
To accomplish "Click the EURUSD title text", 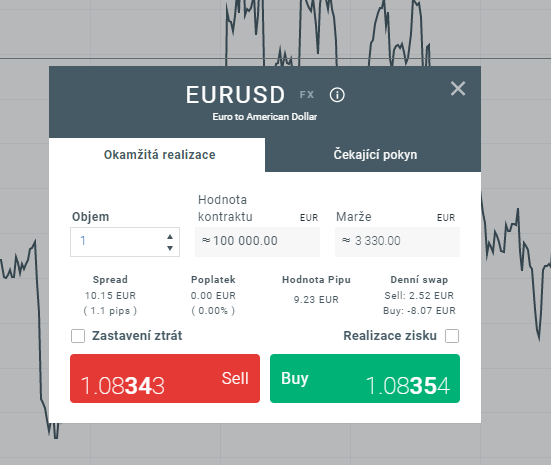I will tap(235, 95).
